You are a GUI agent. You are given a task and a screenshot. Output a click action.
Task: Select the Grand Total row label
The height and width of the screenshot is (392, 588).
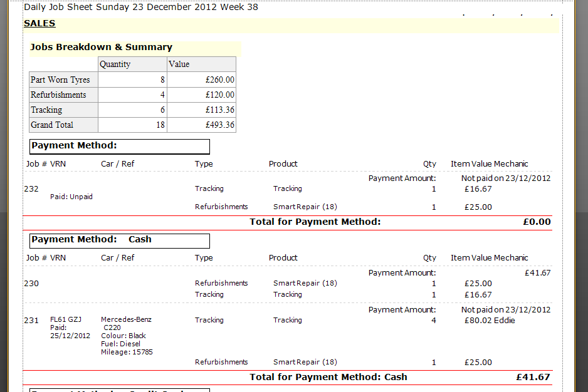coord(52,125)
